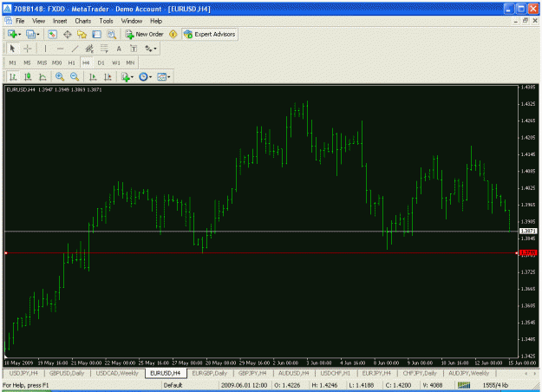Click the Default profile in status bar
542x392 pixels.
173,385
